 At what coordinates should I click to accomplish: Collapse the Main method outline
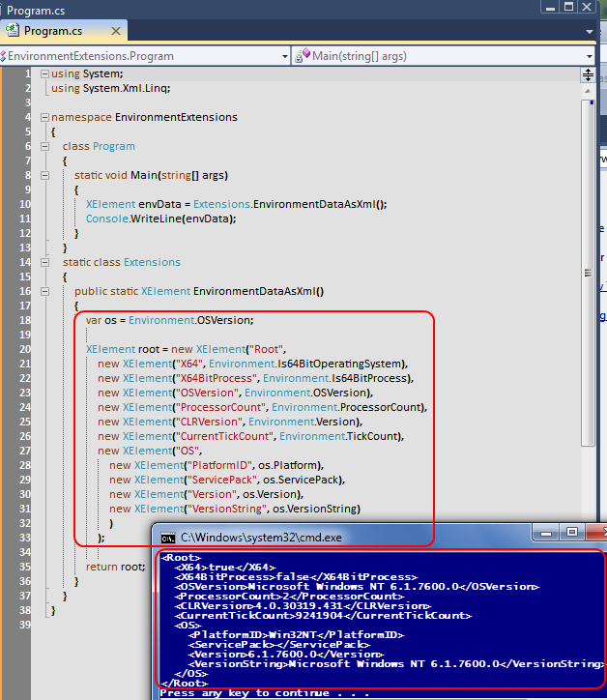point(44,175)
